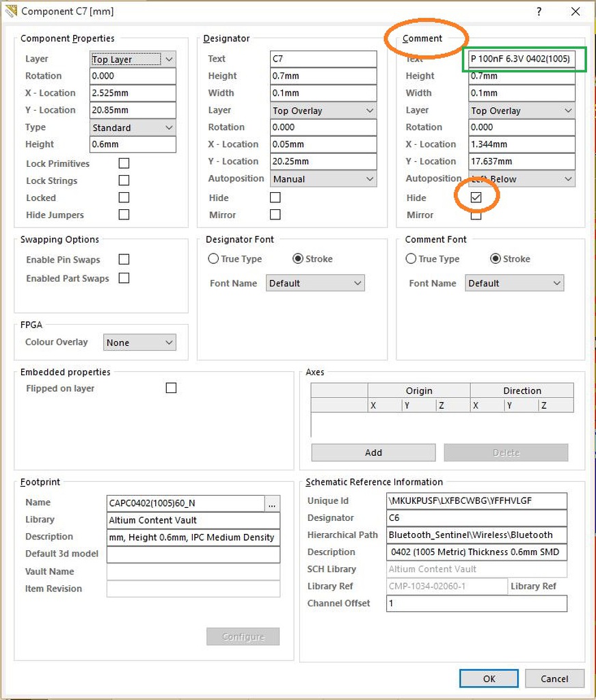596x700 pixels.
Task: Open Component Layer dropdown (Top Layer)
Action: pos(133,59)
